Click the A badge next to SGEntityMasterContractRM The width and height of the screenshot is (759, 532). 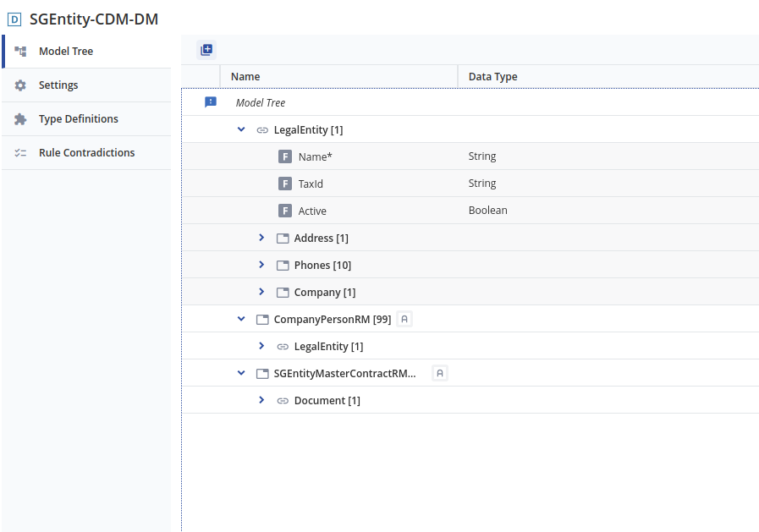click(x=440, y=373)
